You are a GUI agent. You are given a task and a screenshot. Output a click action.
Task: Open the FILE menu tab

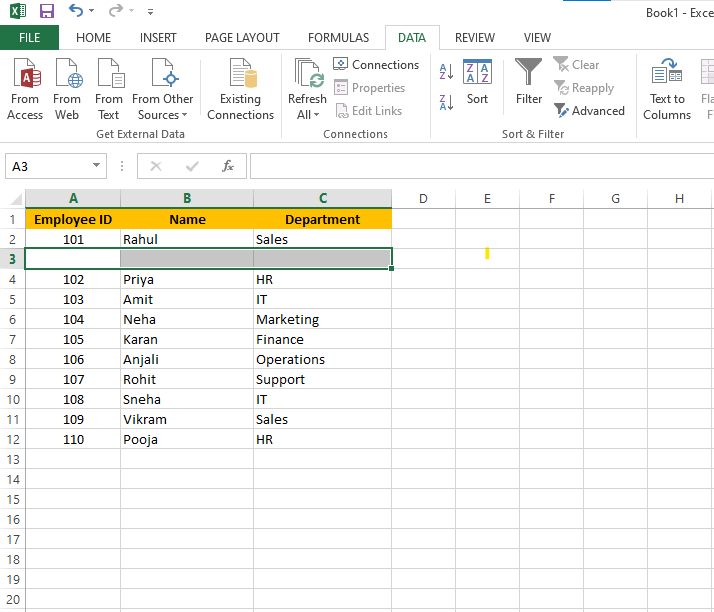tap(29, 38)
